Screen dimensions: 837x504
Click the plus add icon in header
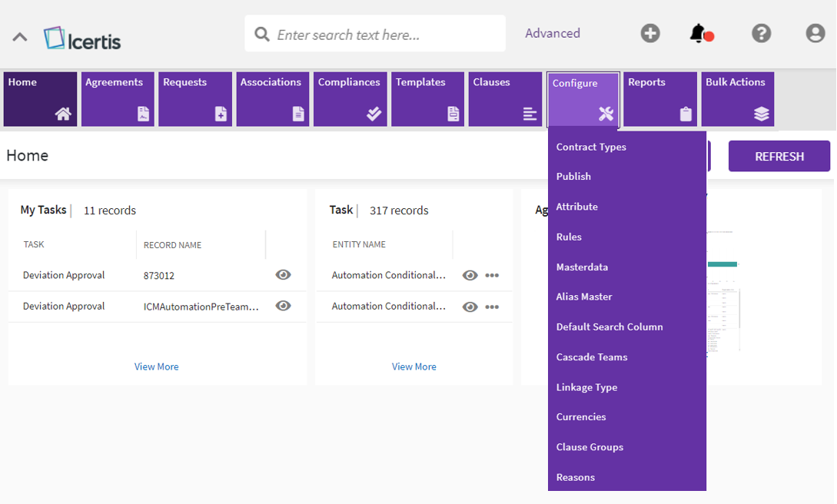(650, 34)
